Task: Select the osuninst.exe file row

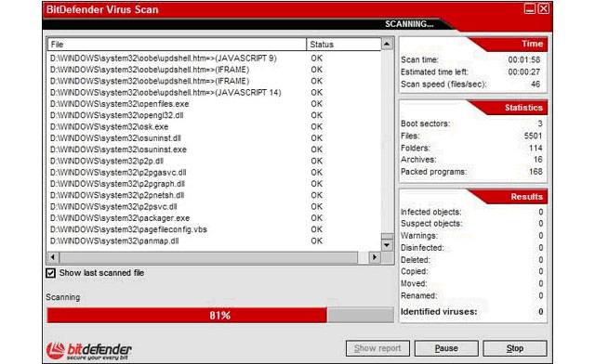Action: [x=215, y=149]
